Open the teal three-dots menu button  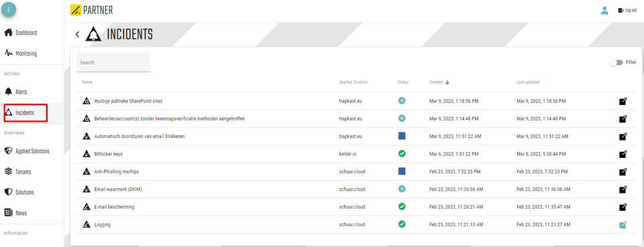tap(9, 9)
